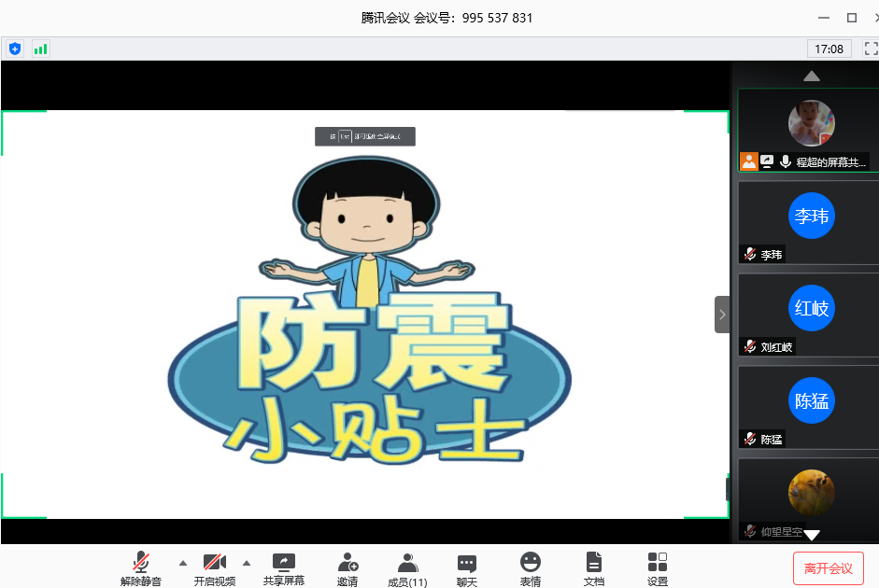Open the 邀请 invite icon
This screenshot has width=879, height=588.
point(347,568)
